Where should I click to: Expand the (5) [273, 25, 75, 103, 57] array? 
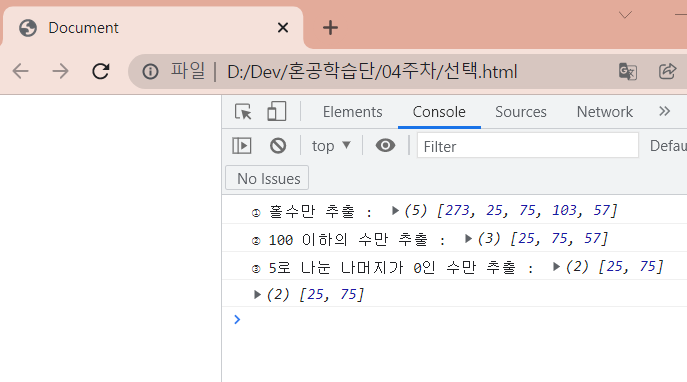pos(395,211)
